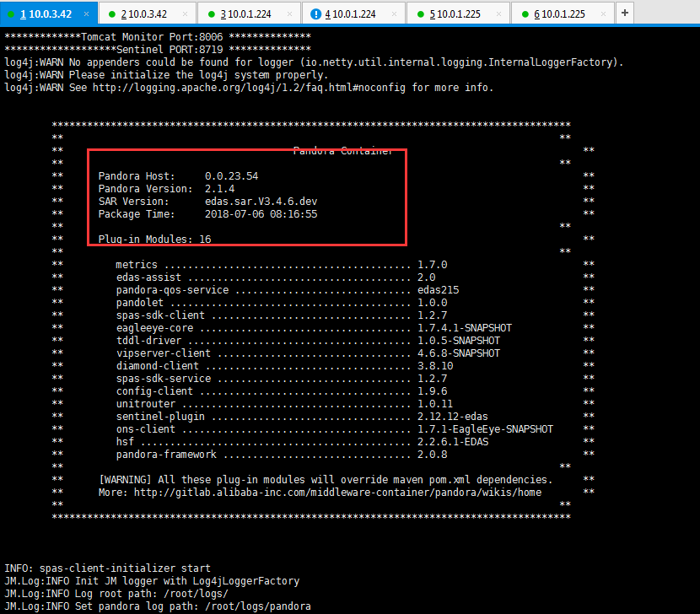Close tab 6 10.0.1.225
Viewport: 700px width, 614px height.
[x=603, y=13]
